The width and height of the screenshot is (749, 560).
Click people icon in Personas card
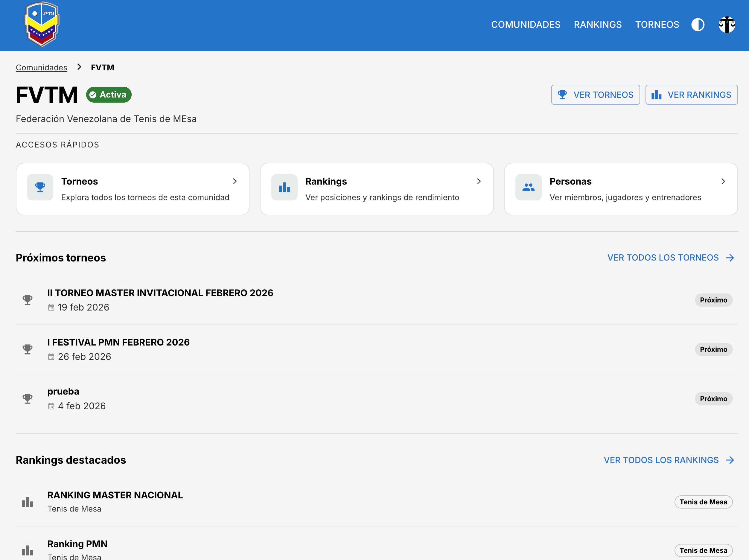point(528,187)
